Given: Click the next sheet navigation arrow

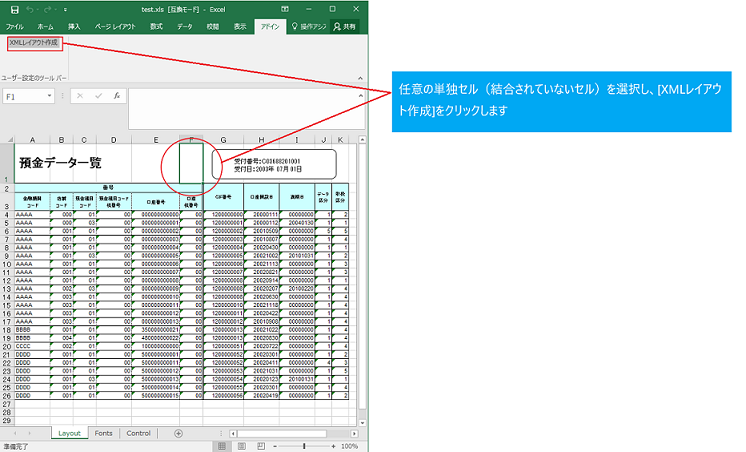Looking at the screenshot, I should pos(29,433).
